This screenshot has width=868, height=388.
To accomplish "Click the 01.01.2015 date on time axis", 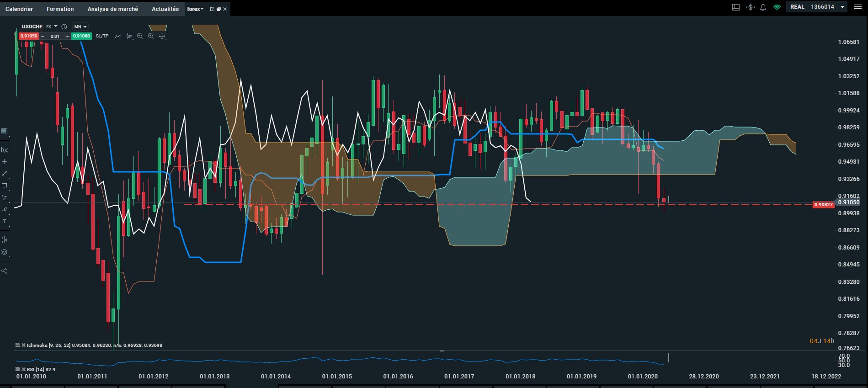I will [x=337, y=377].
